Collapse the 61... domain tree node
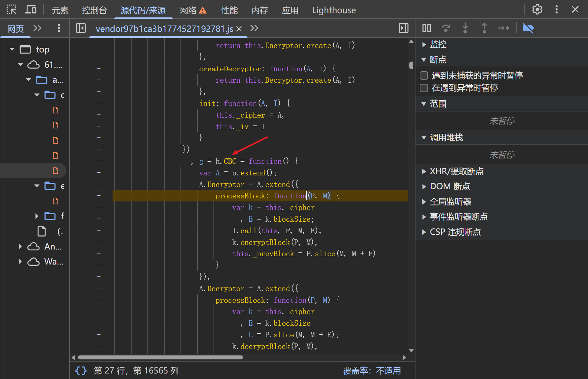This screenshot has height=379, width=588. (20, 65)
